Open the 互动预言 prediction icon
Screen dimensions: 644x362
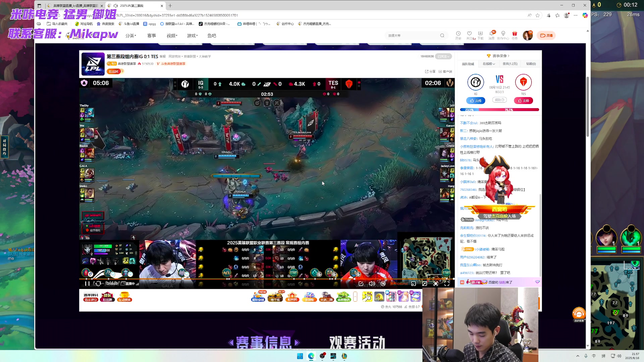(x=124, y=297)
